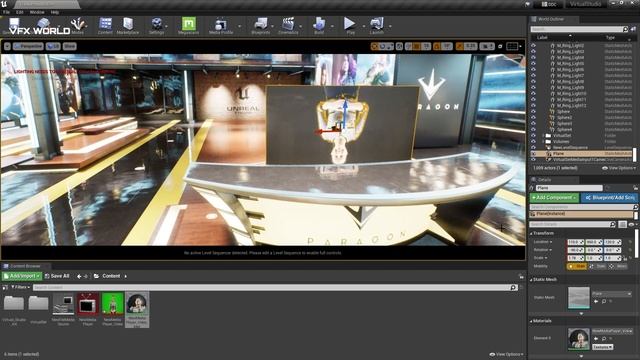Viewport: 640px width, 360px height.
Task: Toggle grid snapping on the viewport toolbar
Action: pyautogui.click(x=416, y=47)
